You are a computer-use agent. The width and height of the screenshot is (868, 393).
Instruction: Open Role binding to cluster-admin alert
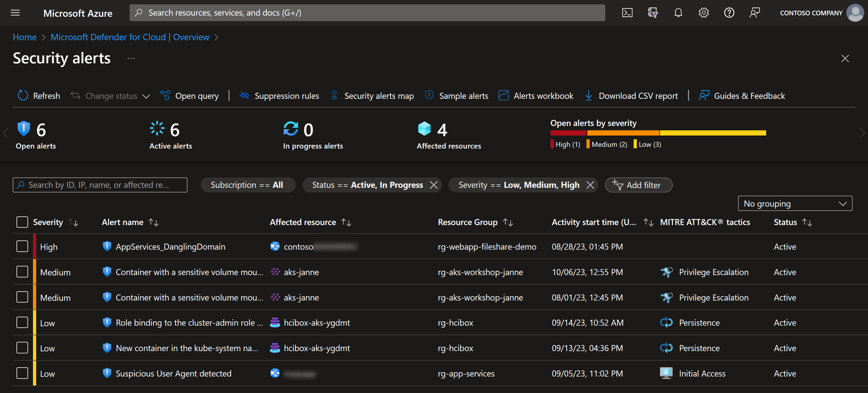point(190,323)
